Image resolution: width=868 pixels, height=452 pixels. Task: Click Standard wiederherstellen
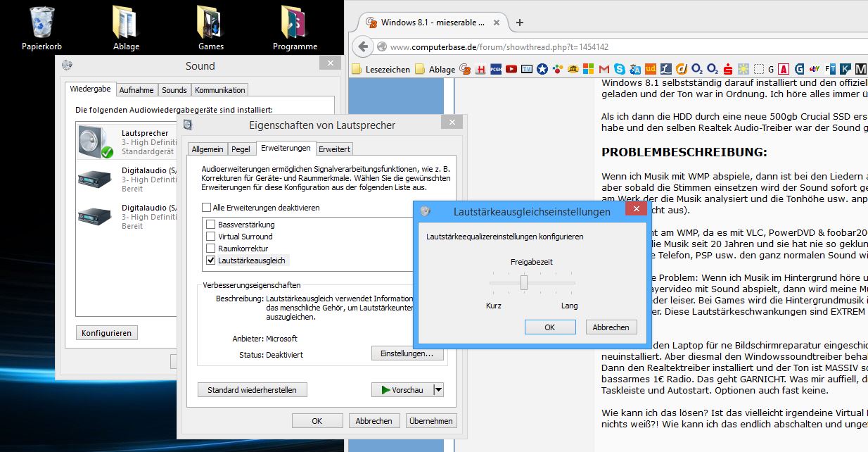point(252,389)
